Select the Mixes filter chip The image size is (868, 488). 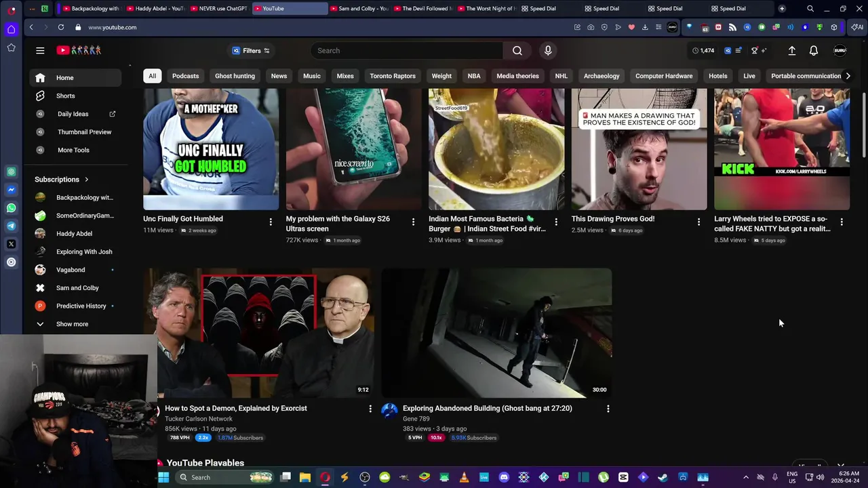[x=345, y=76]
